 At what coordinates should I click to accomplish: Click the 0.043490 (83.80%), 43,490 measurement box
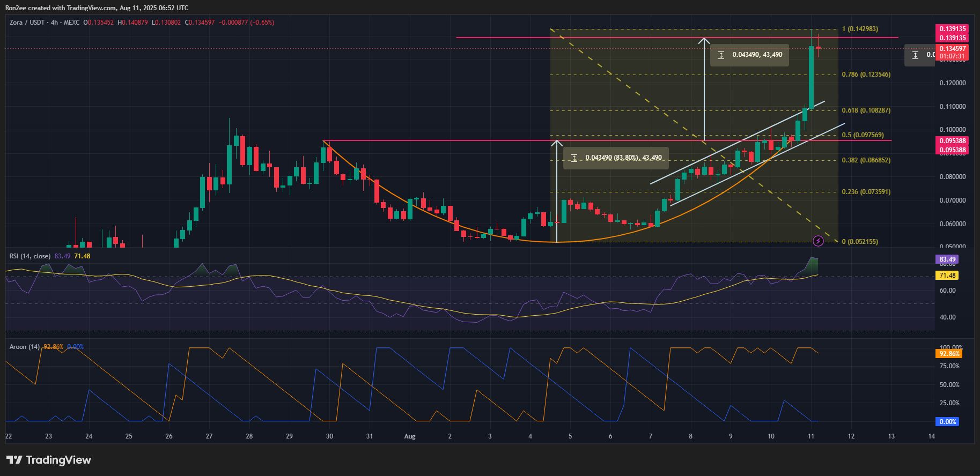(616, 158)
